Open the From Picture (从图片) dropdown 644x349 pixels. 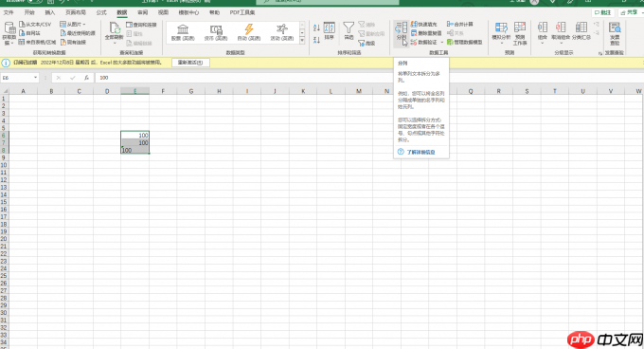[x=73, y=25]
